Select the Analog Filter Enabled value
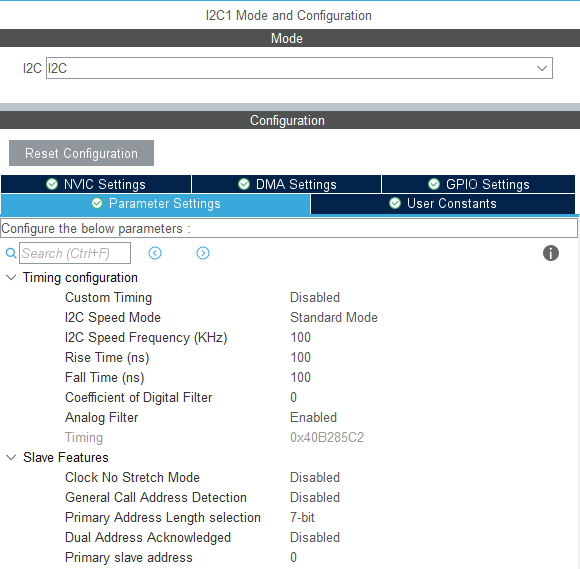 pos(313,418)
